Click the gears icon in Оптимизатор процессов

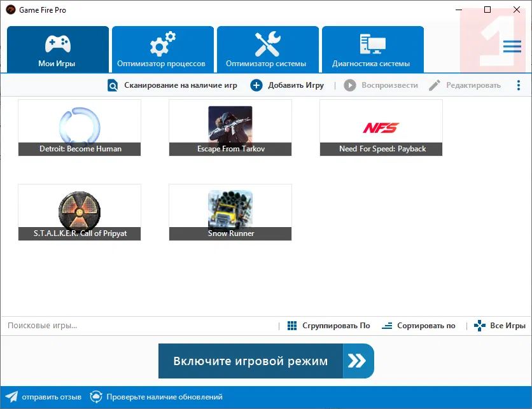[x=163, y=44]
